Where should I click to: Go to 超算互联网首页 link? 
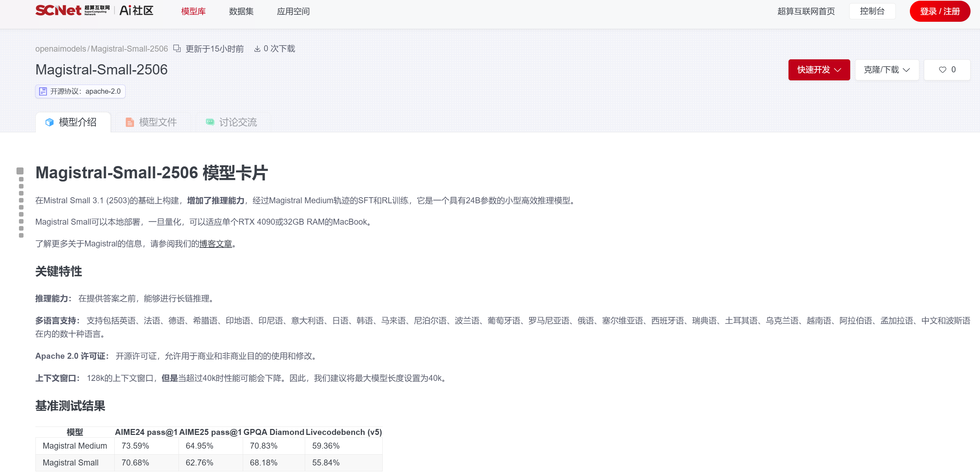(x=806, y=12)
